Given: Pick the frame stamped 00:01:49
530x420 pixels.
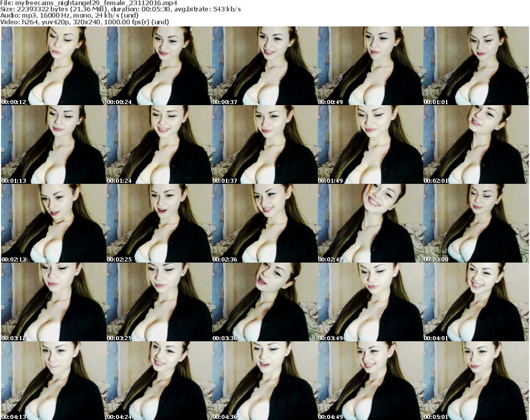Looking at the screenshot, I should (x=371, y=144).
